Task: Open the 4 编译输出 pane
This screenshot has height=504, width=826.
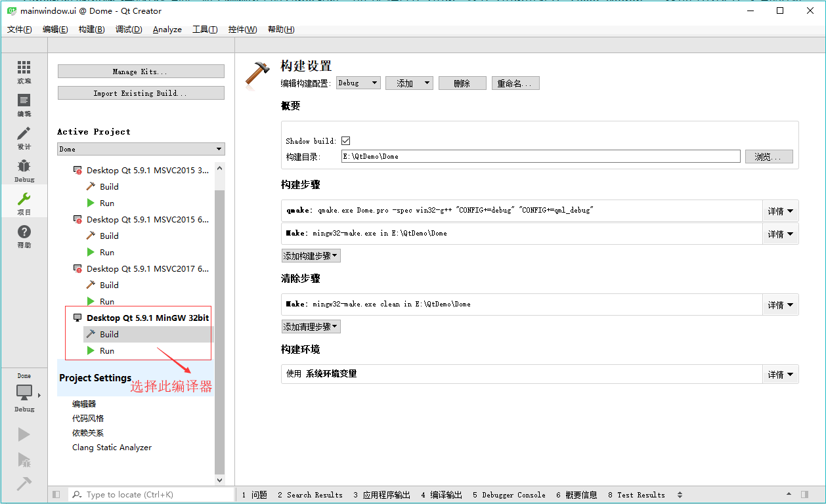Action: [x=441, y=495]
